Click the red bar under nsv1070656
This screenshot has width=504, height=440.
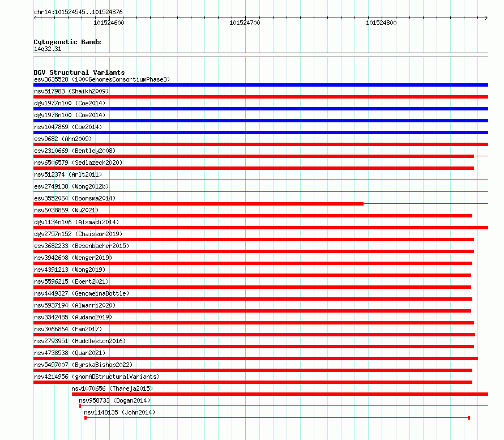[280, 394]
